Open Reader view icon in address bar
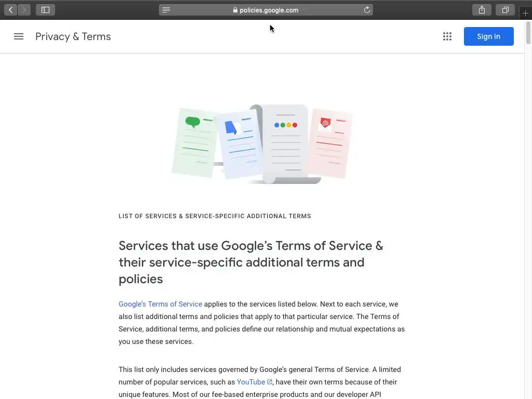Viewport: 532px width, 399px height. pyautogui.click(x=166, y=10)
